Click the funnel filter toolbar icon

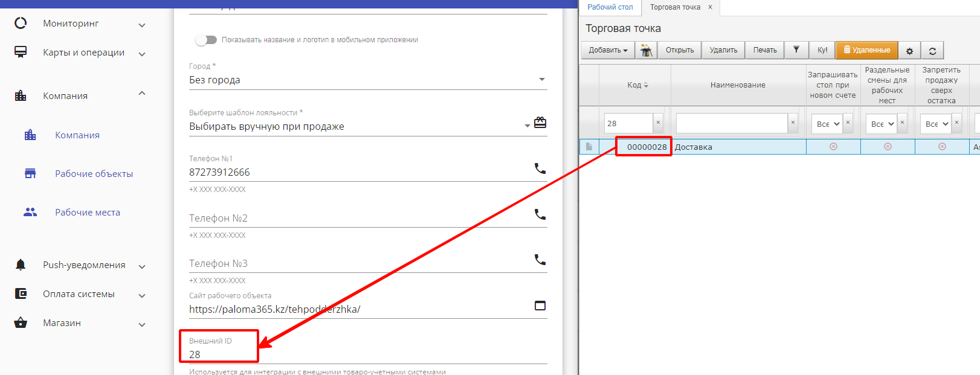click(x=796, y=50)
